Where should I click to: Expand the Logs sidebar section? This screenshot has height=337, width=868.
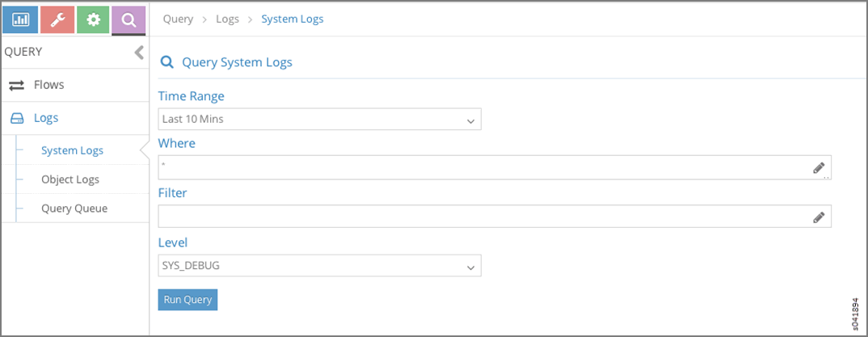46,118
